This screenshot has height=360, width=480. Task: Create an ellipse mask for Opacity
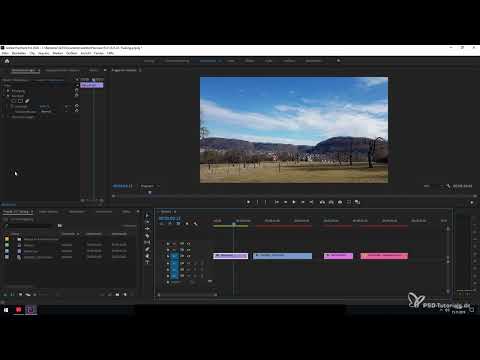[x=14, y=101]
